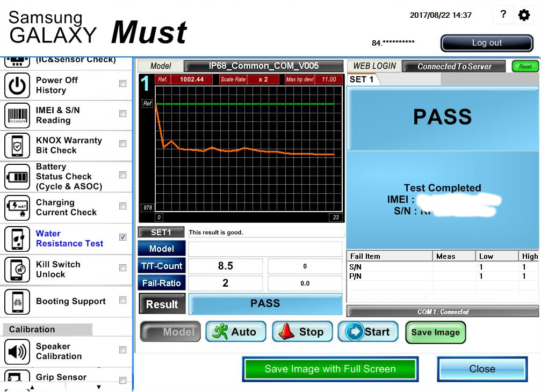Screen dimensions: 541x392
Task: Tick the Charging Current Check checkbox
Action: [x=122, y=206]
